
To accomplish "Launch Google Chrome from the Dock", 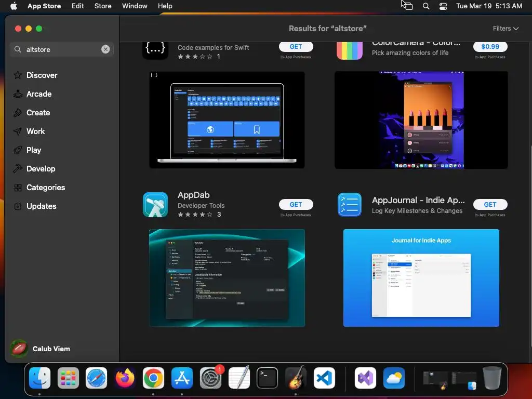I will (x=153, y=378).
